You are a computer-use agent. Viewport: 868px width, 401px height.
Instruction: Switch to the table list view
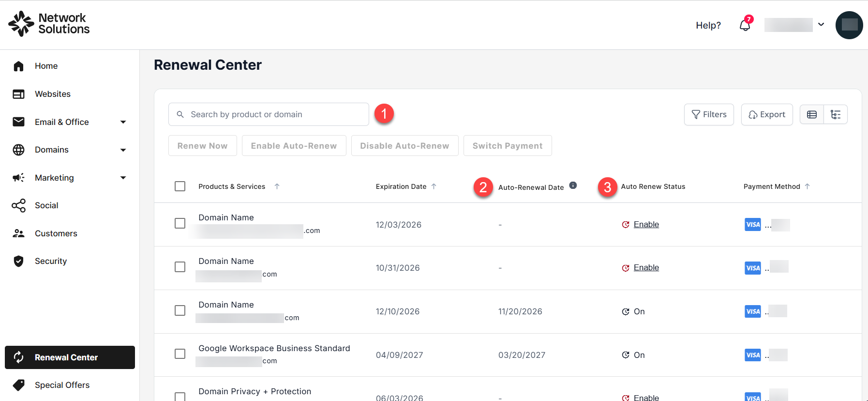(812, 114)
